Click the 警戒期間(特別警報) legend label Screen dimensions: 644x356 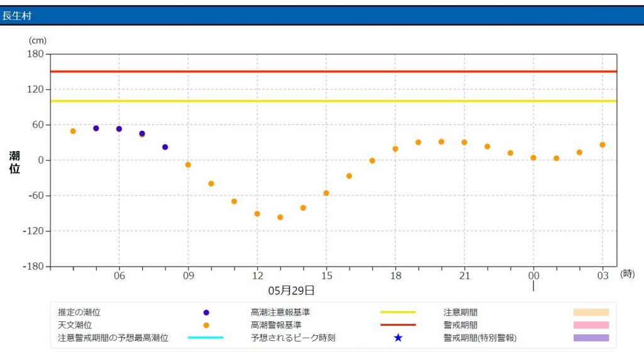(480, 338)
